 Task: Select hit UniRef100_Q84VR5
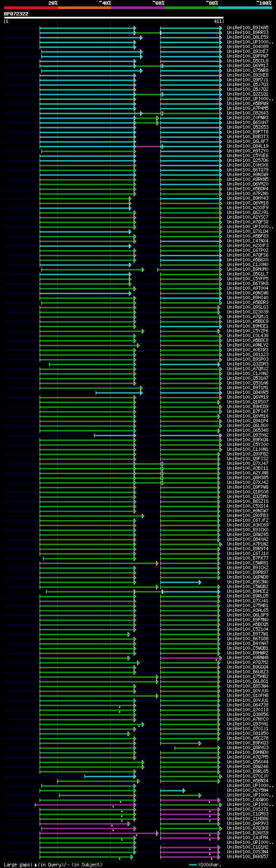pyautogui.click(x=248, y=392)
